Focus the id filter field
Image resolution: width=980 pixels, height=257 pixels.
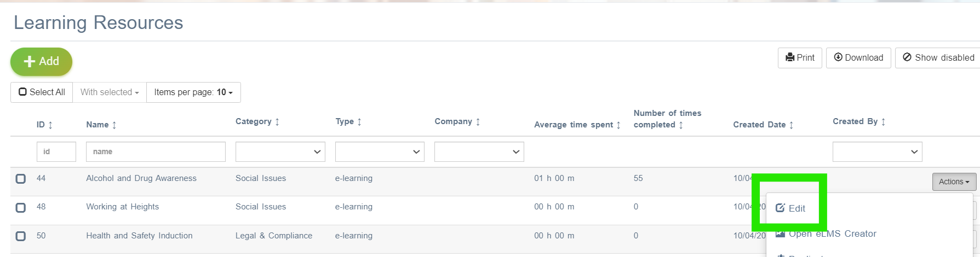[56, 152]
